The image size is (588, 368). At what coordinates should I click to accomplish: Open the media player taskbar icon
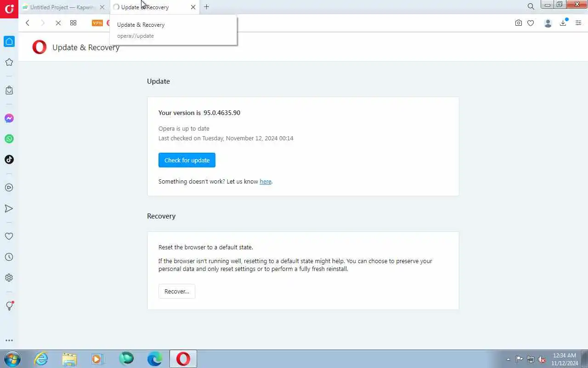click(98, 359)
